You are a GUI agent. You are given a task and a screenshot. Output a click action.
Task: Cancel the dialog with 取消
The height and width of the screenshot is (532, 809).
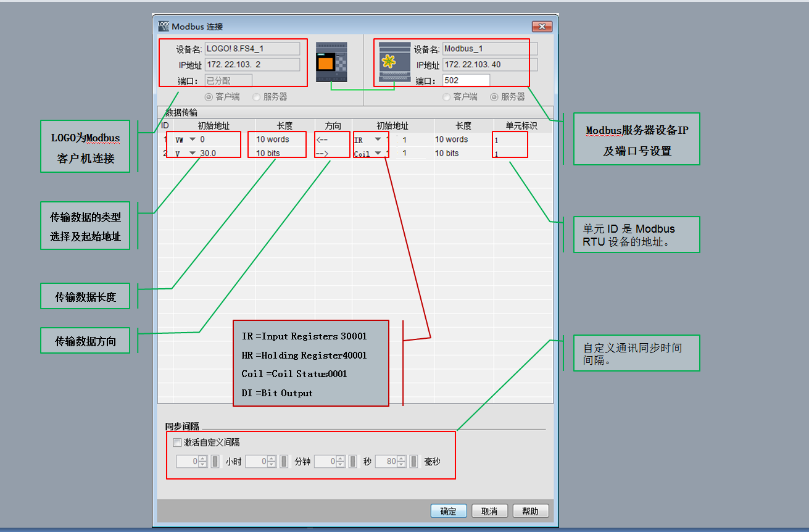click(489, 511)
